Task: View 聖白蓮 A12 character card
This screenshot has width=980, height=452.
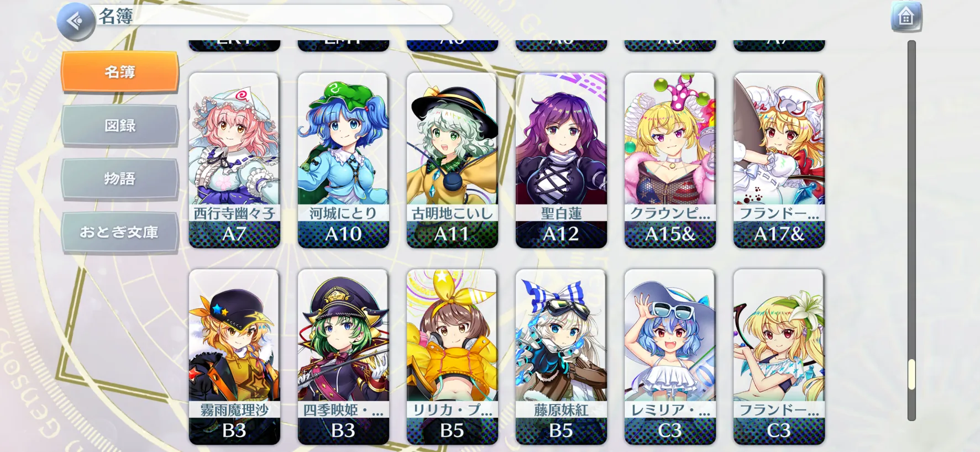Action: [561, 160]
